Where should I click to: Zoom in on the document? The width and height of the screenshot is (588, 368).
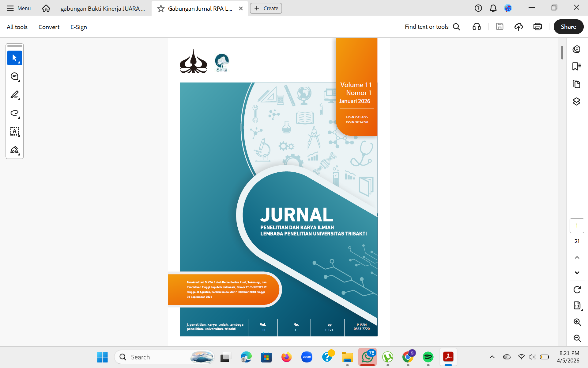coord(577,322)
